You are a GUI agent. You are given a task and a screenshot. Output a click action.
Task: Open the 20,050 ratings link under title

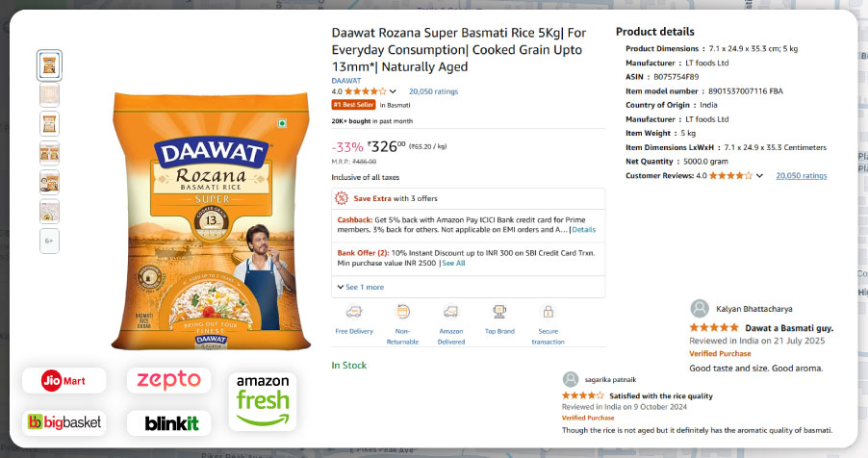pyautogui.click(x=433, y=91)
